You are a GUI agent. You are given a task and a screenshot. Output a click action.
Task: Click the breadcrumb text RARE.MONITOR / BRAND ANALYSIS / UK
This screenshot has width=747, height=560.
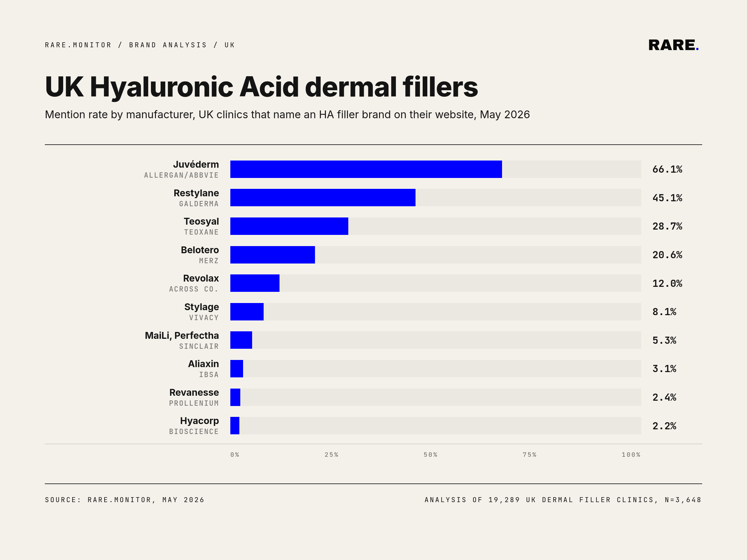coord(140,45)
